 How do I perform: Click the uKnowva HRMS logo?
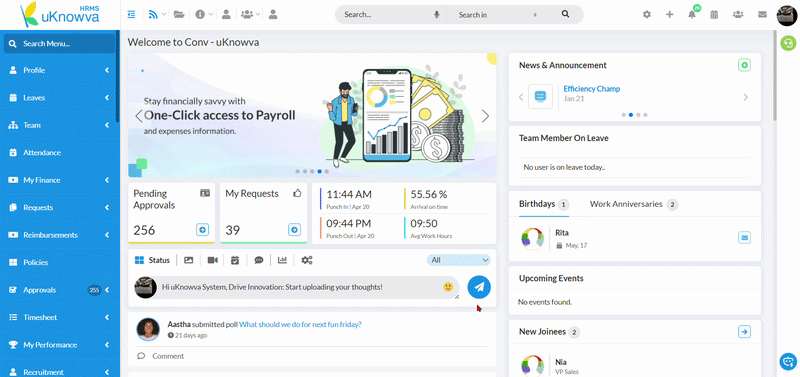coord(60,14)
